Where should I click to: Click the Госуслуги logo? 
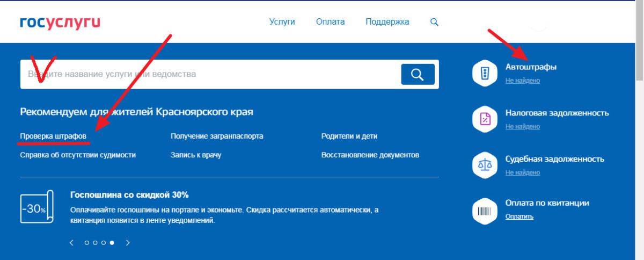tap(60, 23)
